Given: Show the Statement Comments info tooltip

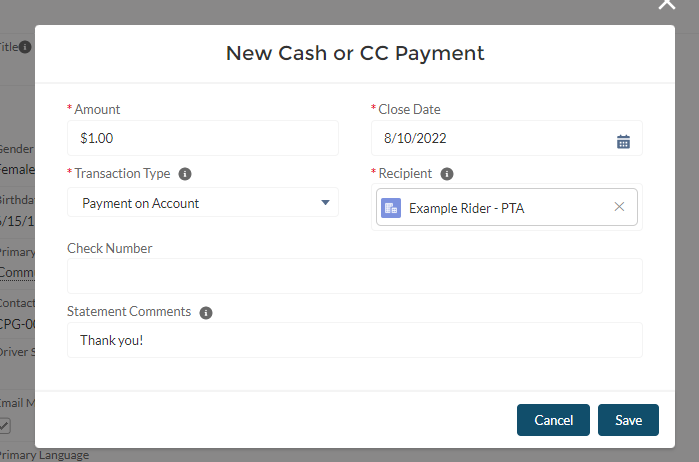Looking at the screenshot, I should 206,312.
